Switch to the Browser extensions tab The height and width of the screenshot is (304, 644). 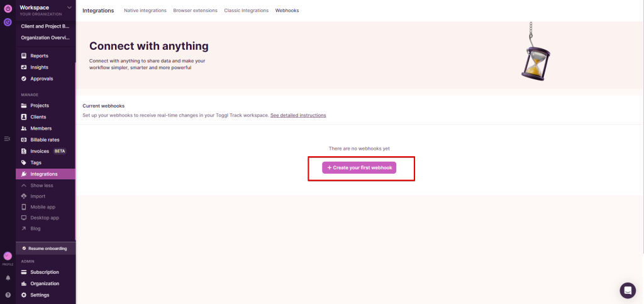pyautogui.click(x=195, y=11)
